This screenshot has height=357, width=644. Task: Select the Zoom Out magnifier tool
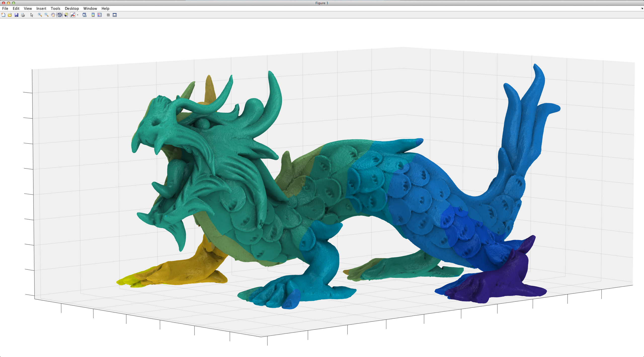[x=46, y=15]
